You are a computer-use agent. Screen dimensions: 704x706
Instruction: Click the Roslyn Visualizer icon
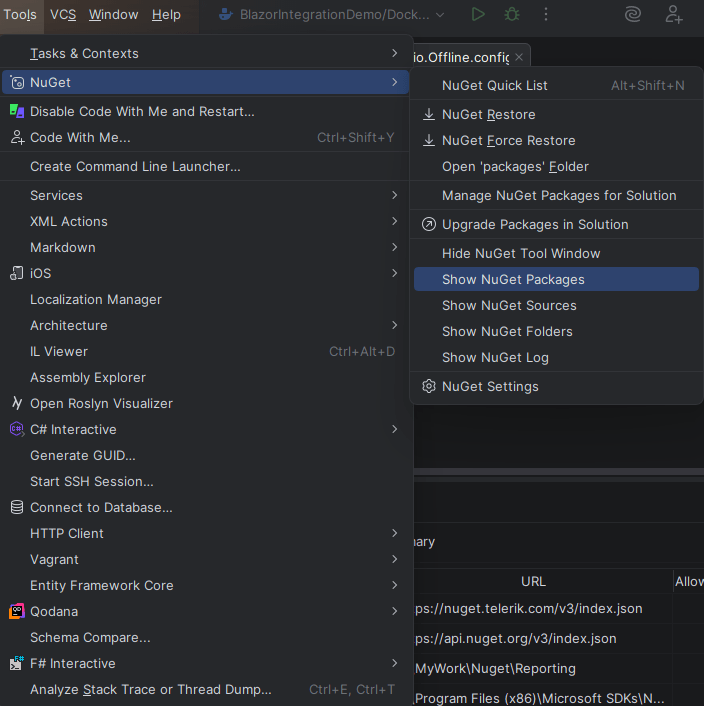point(17,403)
